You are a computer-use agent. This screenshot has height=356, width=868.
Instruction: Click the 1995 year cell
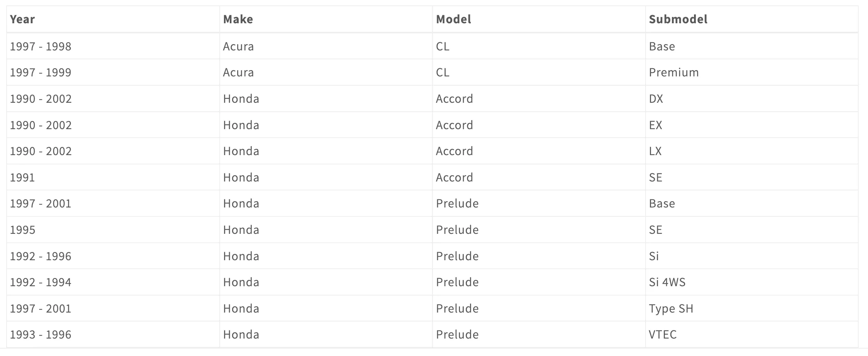[x=22, y=230]
